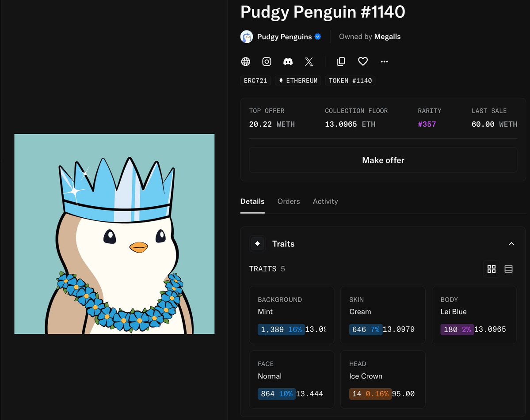Screen dimensions: 530x420
Task: Select the Skin Cream trait card
Action: point(383,315)
